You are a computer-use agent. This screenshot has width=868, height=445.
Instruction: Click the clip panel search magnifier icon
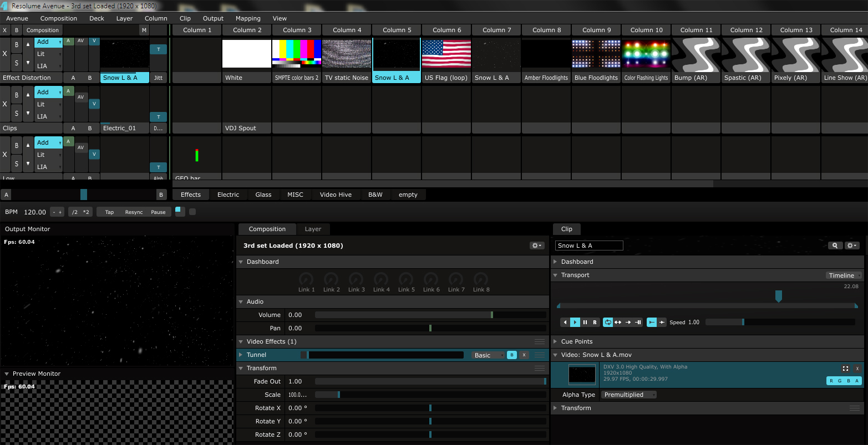[835, 245]
